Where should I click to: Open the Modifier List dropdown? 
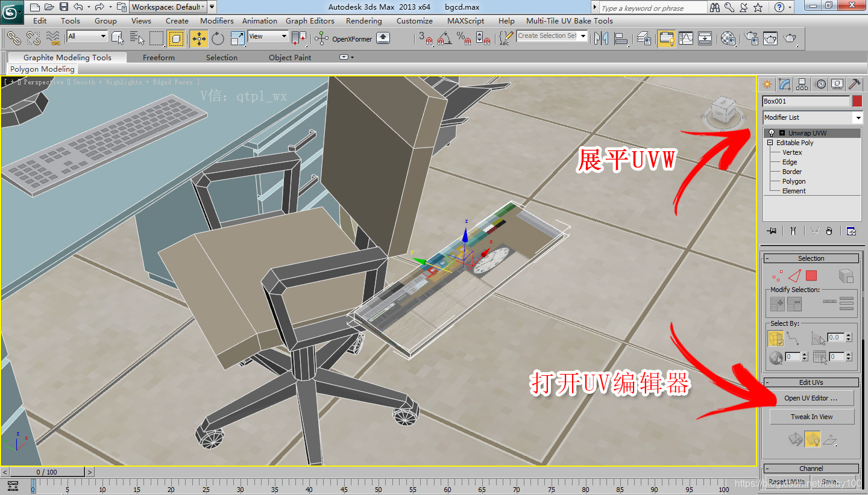[859, 117]
